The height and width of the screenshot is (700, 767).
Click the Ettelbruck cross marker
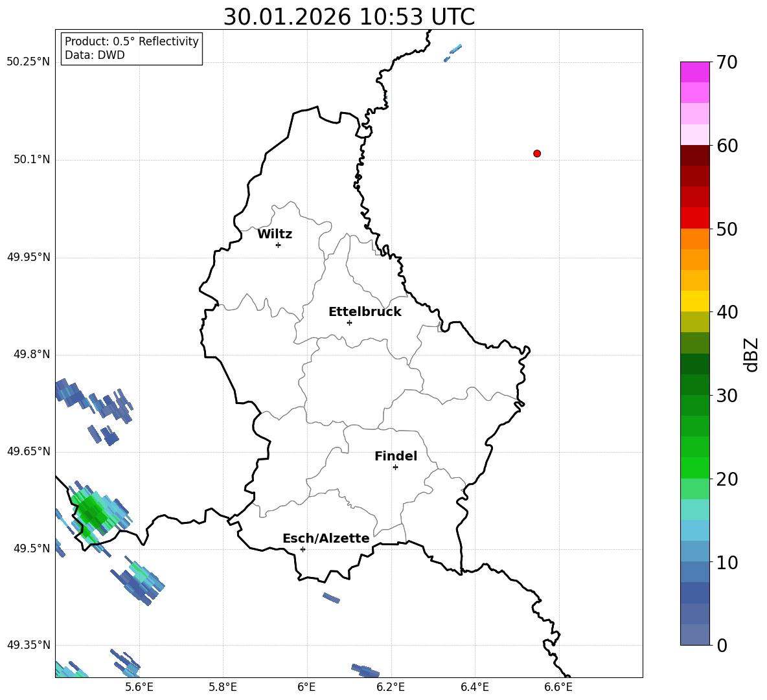point(349,322)
